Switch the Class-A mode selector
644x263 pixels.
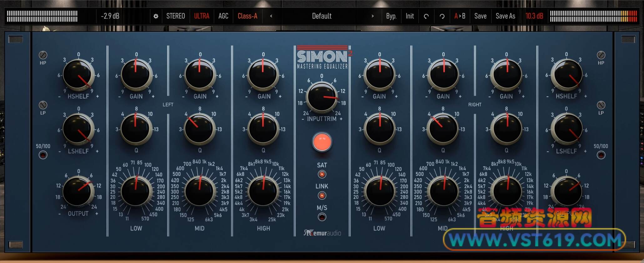pos(247,16)
